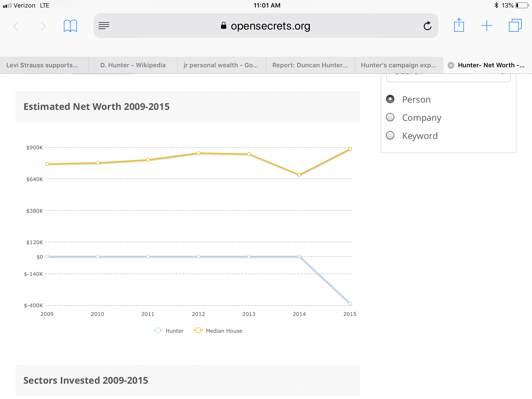This screenshot has width=532, height=399.
Task: Switch to Levi Strauss supports tab
Action: (x=42, y=65)
